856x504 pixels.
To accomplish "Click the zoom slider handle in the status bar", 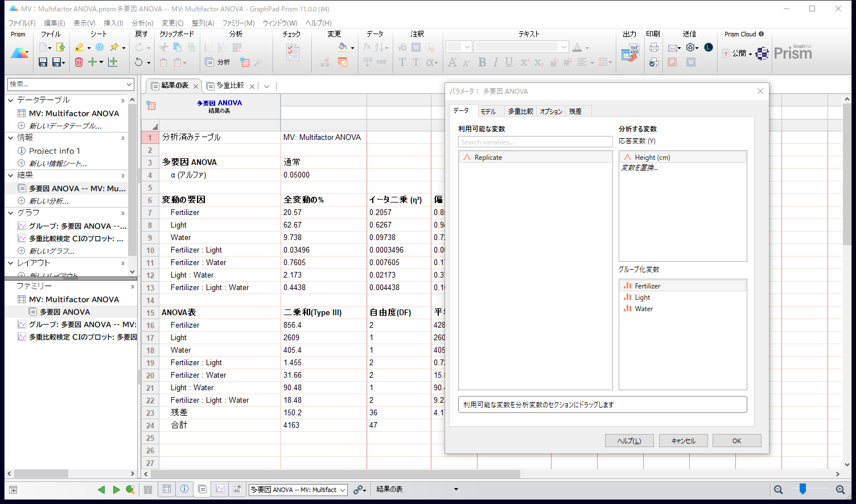I will [x=802, y=489].
